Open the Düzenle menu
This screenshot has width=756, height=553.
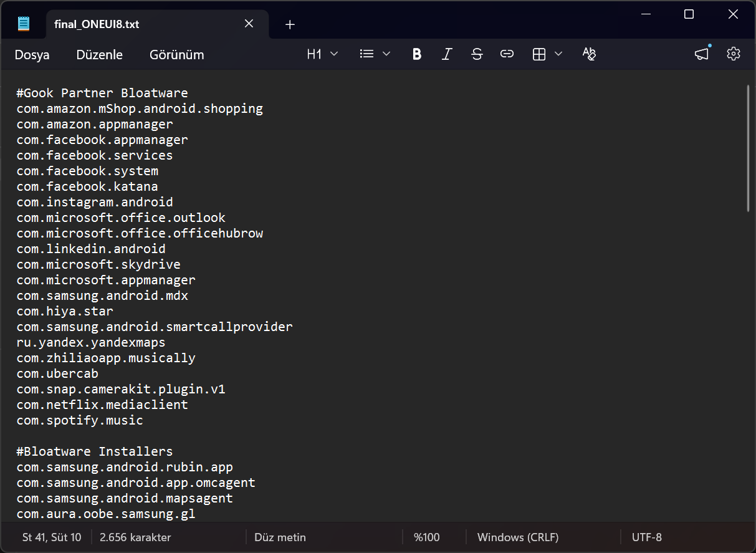100,54
